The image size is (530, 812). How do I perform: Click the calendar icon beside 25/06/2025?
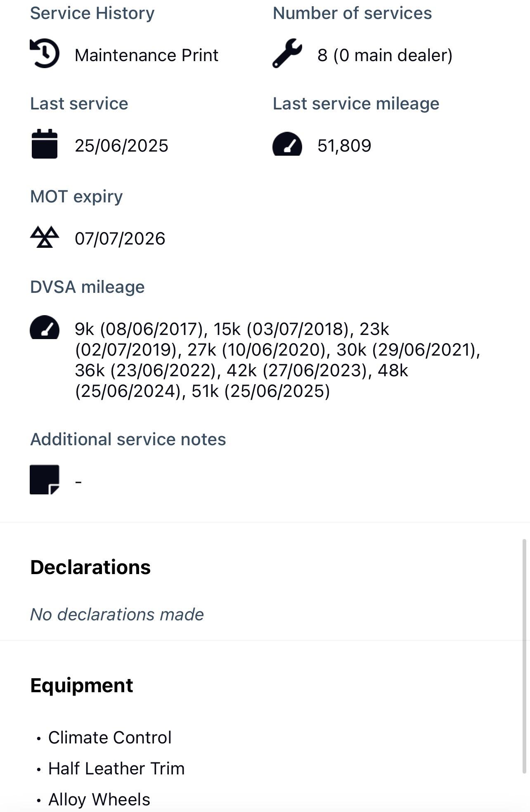(45, 144)
